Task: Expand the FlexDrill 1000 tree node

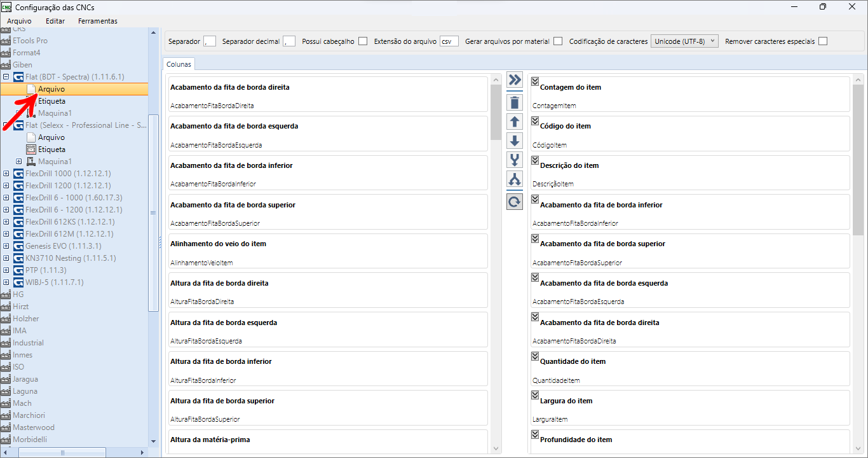Action: (x=6, y=174)
